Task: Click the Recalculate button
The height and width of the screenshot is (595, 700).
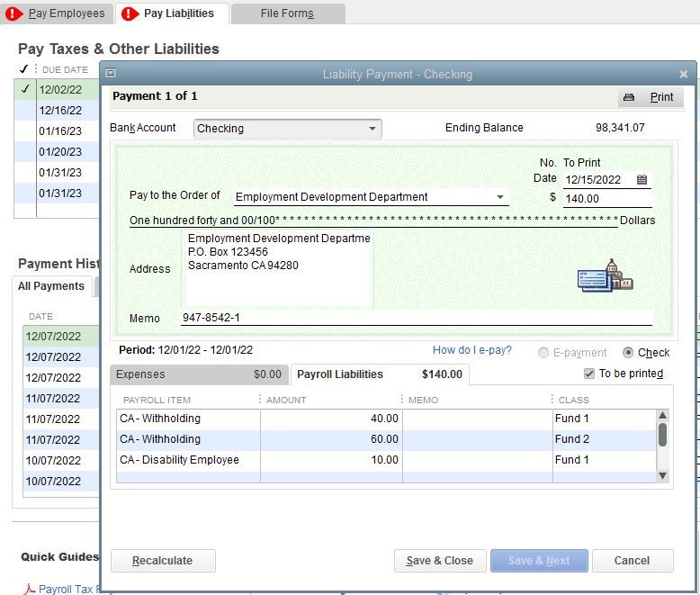Action: (x=163, y=561)
